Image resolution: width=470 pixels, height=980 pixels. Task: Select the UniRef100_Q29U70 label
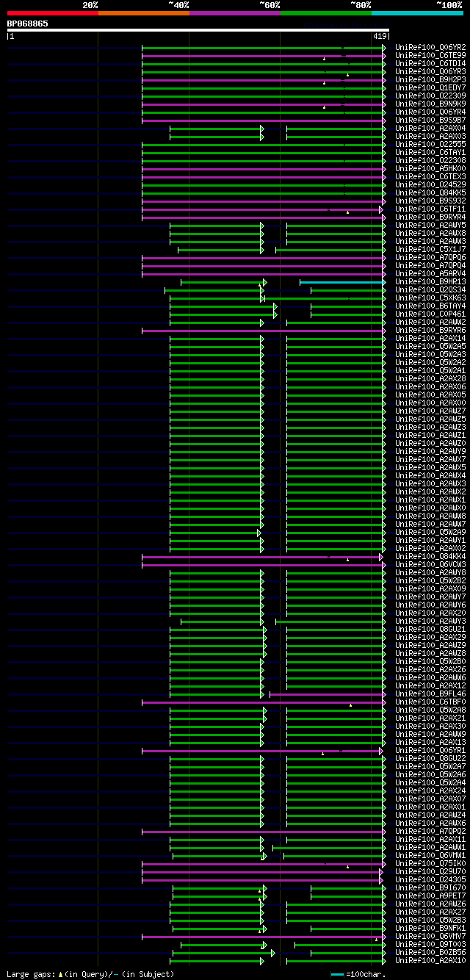430,872
